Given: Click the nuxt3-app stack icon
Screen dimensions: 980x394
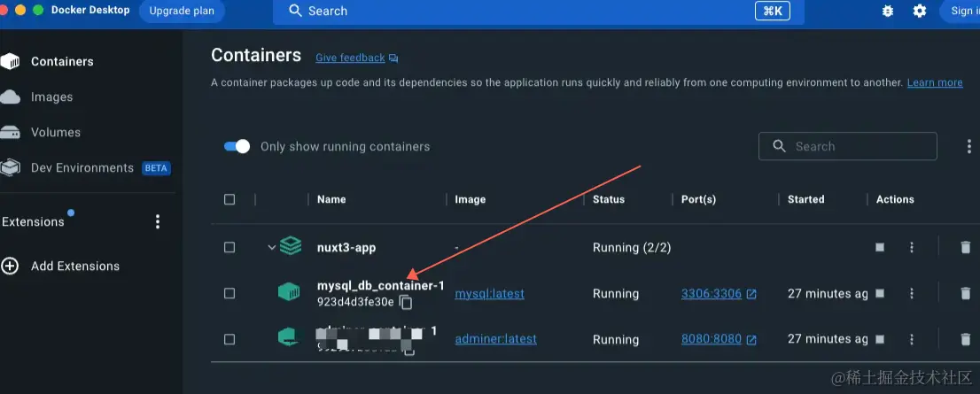Looking at the screenshot, I should click(x=291, y=246).
